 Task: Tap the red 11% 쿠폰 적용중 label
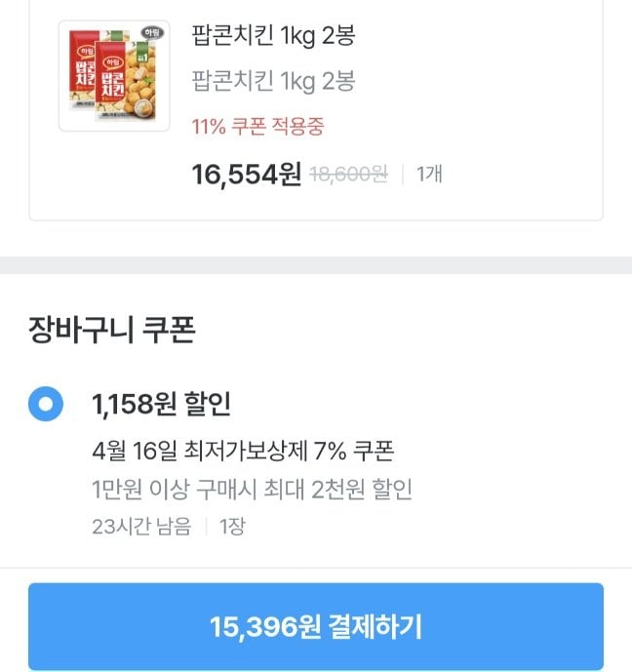[258, 126]
